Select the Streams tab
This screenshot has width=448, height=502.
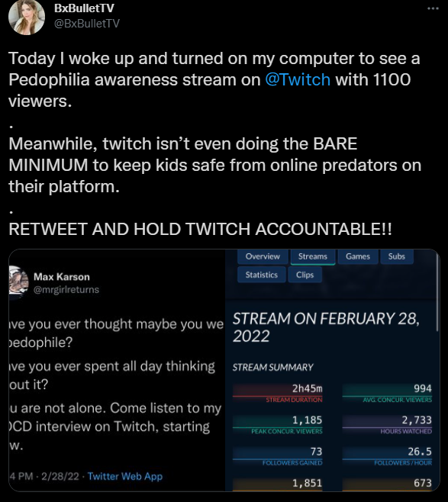pos(313,257)
